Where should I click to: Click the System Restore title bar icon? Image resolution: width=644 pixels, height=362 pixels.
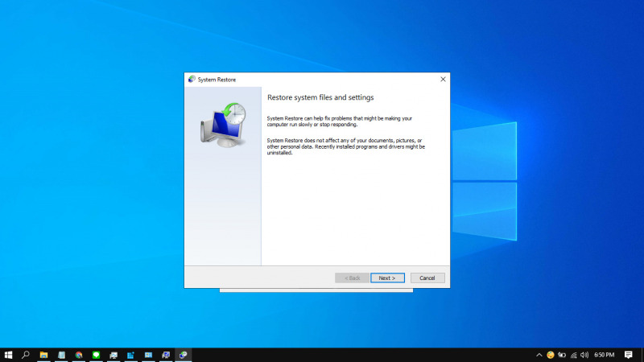pos(192,79)
